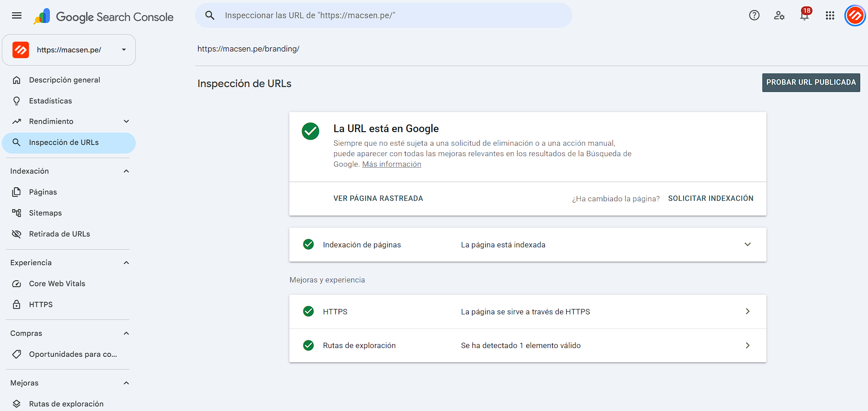Open the main hamburger menu
Image resolution: width=868 pixels, height=411 pixels.
point(17,15)
